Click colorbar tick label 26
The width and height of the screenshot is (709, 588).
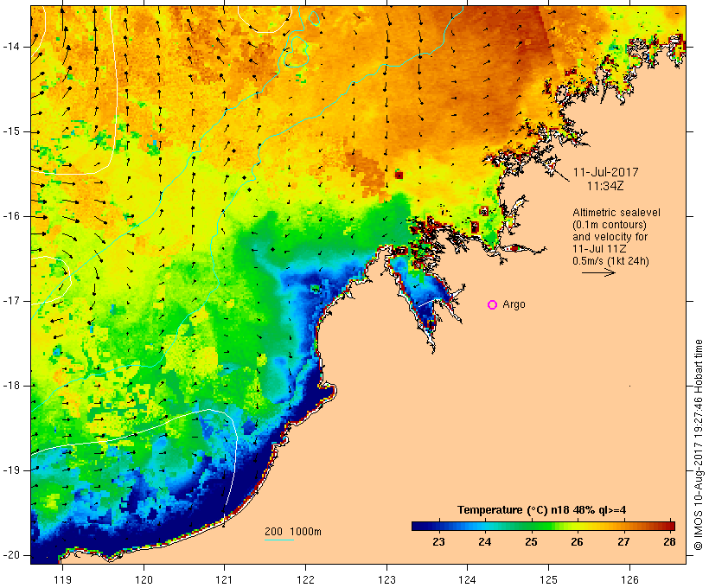578,541
